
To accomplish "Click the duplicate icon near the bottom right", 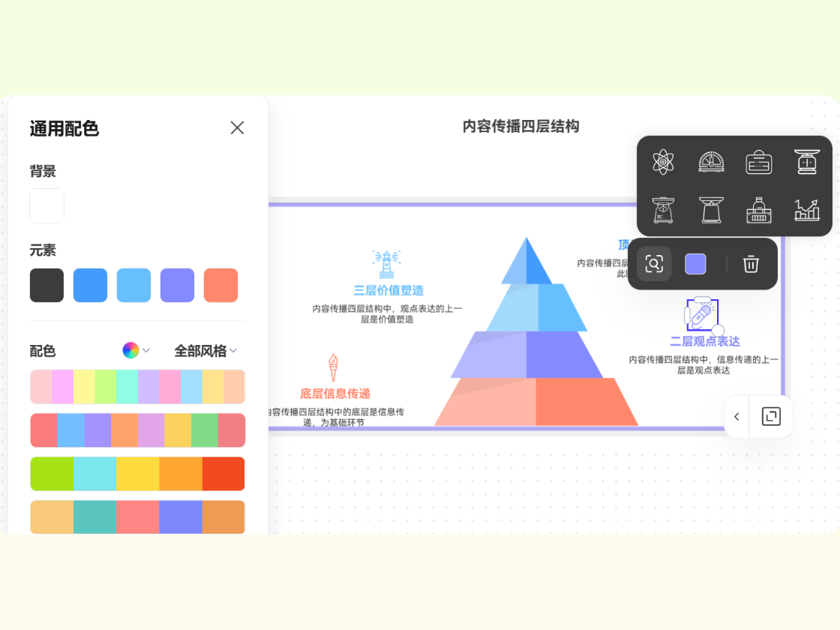I will click(x=771, y=416).
